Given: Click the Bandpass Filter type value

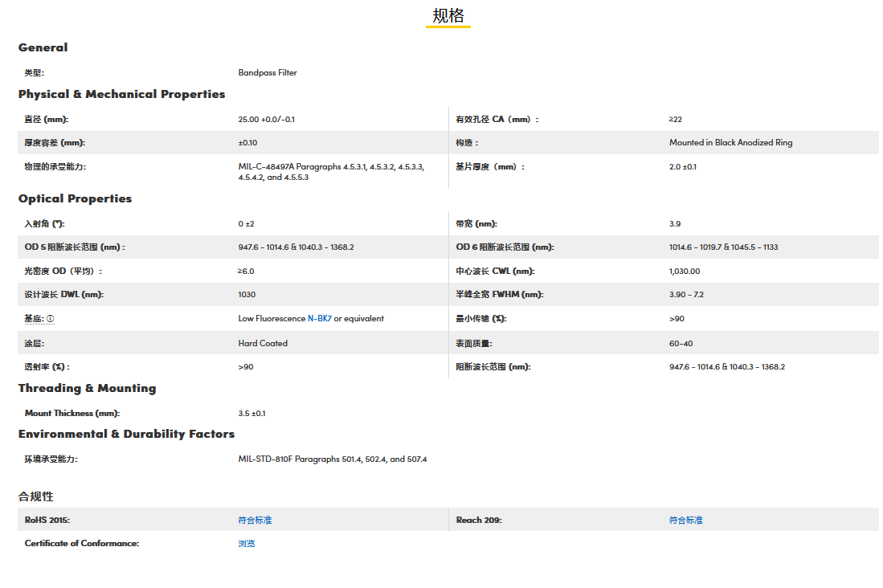Looking at the screenshot, I should pyautogui.click(x=268, y=73).
